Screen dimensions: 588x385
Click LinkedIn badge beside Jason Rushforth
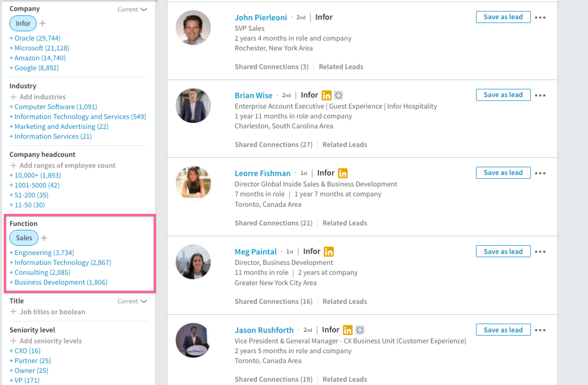coord(348,330)
